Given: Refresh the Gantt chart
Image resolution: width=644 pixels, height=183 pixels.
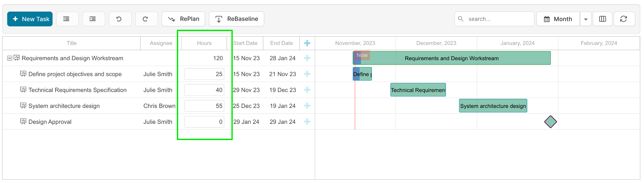Looking at the screenshot, I should (x=624, y=19).
